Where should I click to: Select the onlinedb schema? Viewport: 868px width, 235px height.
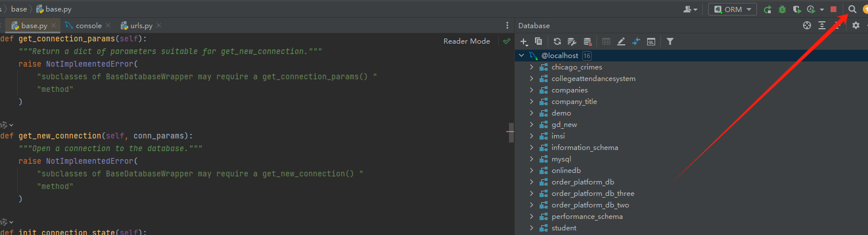pos(566,171)
